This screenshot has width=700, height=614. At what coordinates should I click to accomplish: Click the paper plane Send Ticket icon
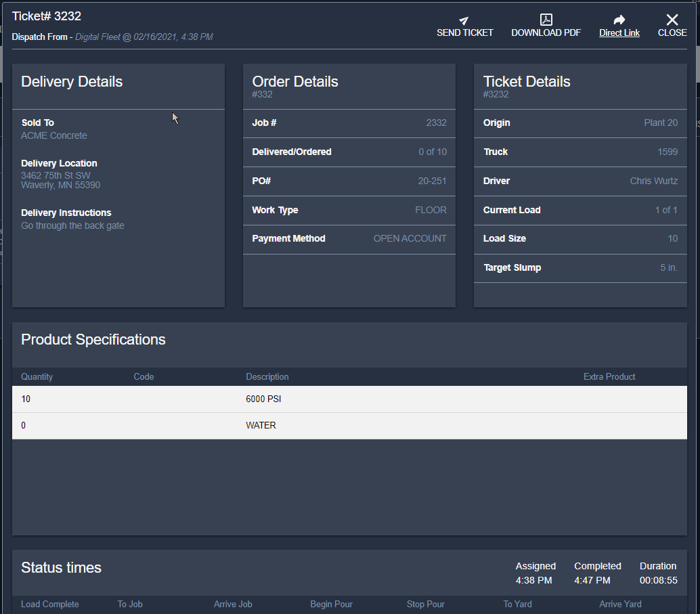pos(464,20)
